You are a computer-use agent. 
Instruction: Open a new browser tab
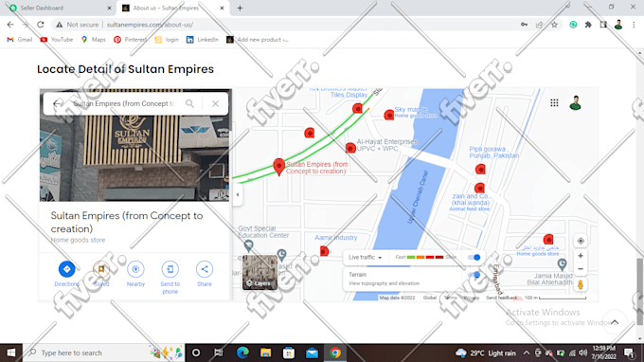coord(240,8)
